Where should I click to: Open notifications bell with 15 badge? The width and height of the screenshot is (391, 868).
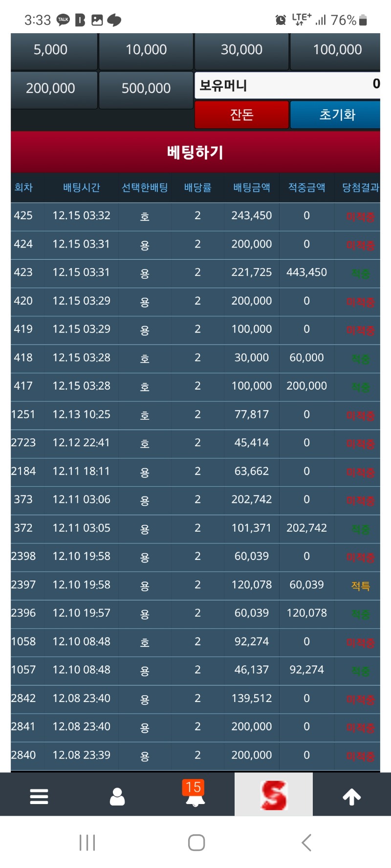pyautogui.click(x=195, y=794)
